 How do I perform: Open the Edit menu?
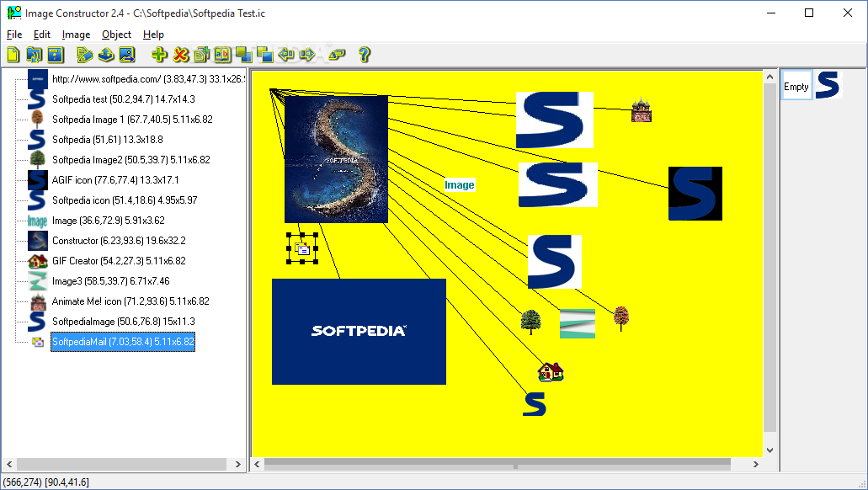pyautogui.click(x=41, y=35)
